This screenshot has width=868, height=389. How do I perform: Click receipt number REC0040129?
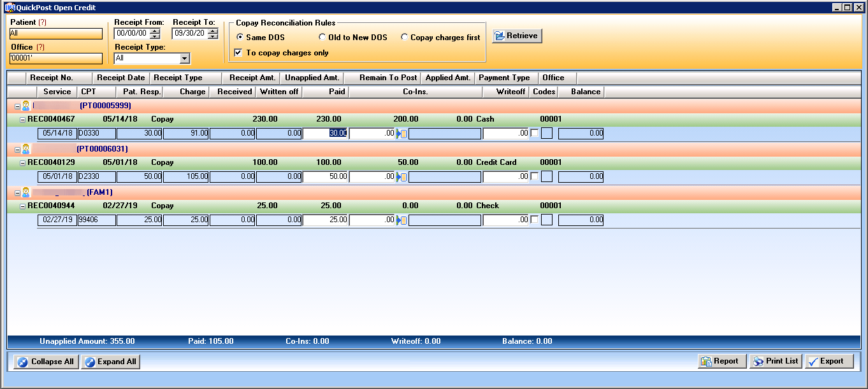(x=51, y=162)
